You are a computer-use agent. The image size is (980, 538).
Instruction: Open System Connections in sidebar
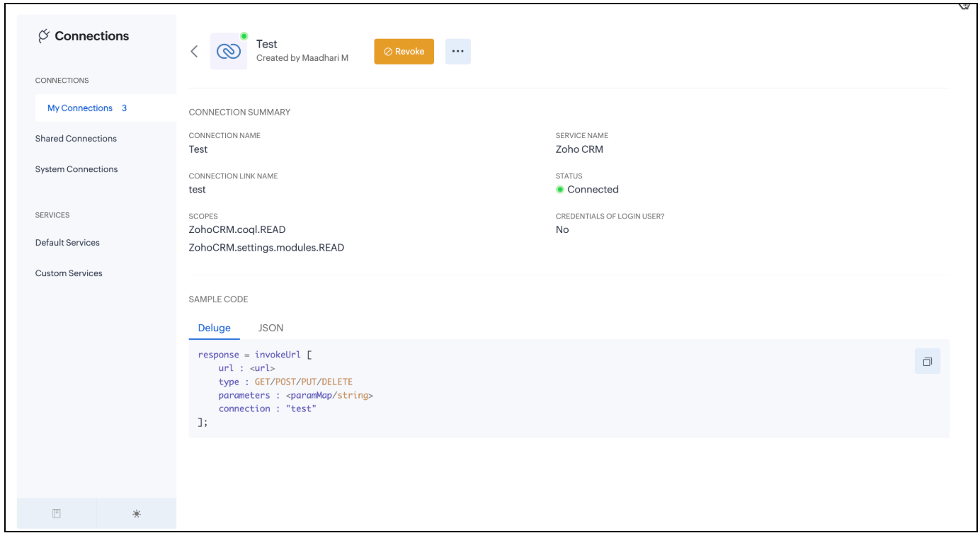(x=76, y=169)
